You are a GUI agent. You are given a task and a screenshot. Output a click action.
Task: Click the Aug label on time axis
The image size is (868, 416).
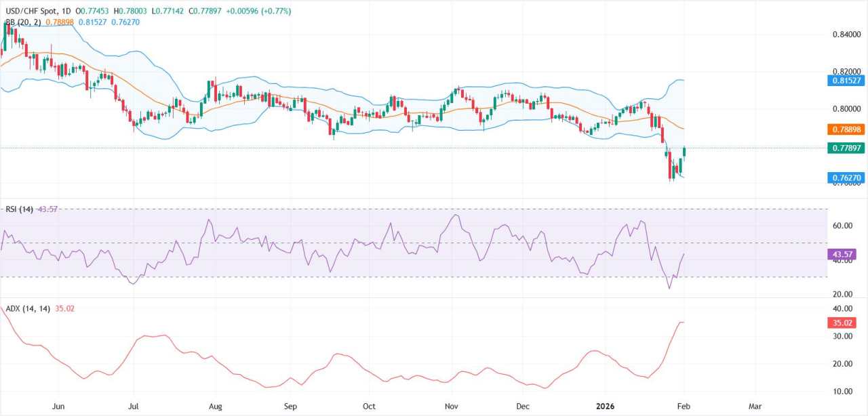click(215, 407)
